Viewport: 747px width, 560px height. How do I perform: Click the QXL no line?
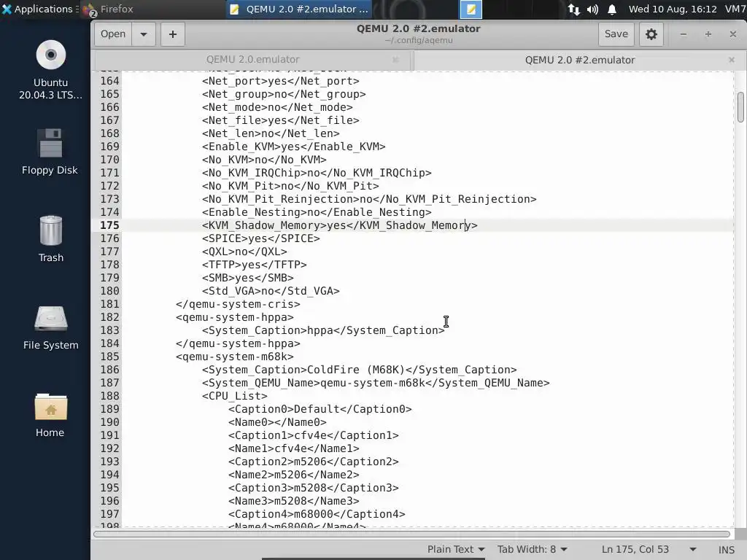coord(244,252)
